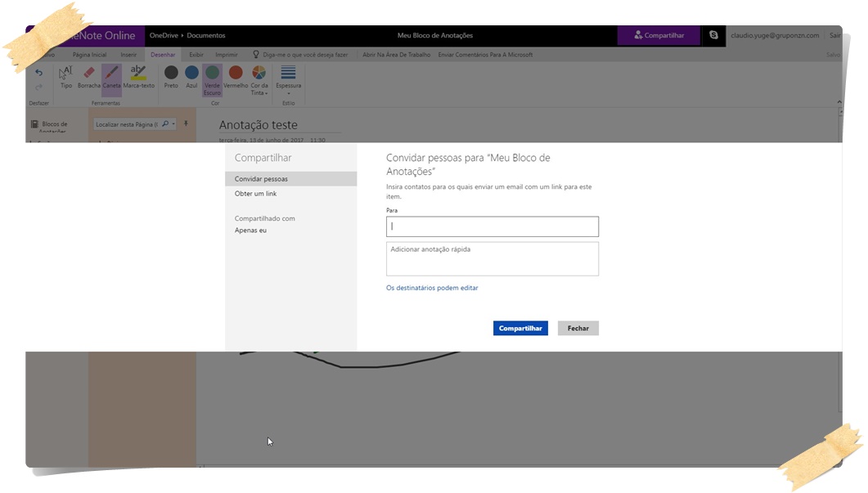The image size is (868, 493).
Task: Select the Borracha eraser tool
Action: (89, 77)
